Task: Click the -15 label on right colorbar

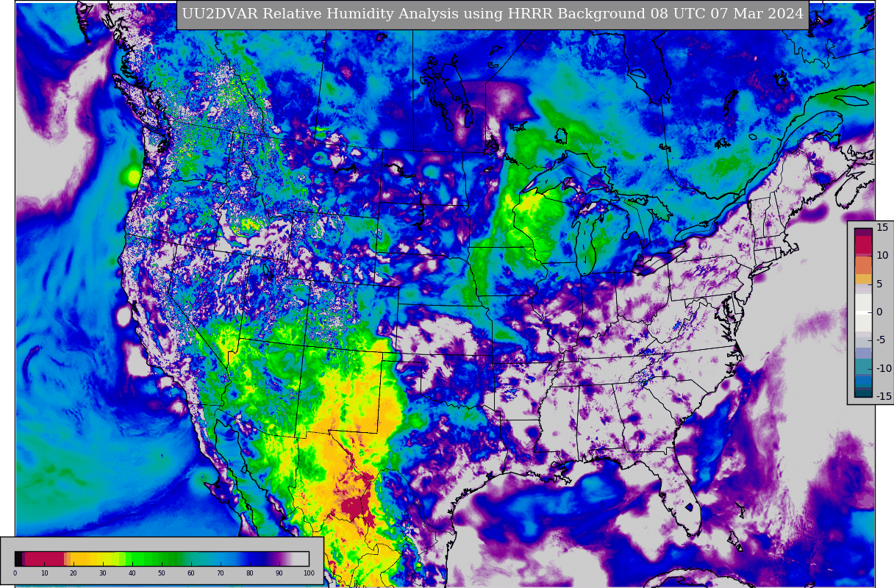Action: [x=884, y=396]
